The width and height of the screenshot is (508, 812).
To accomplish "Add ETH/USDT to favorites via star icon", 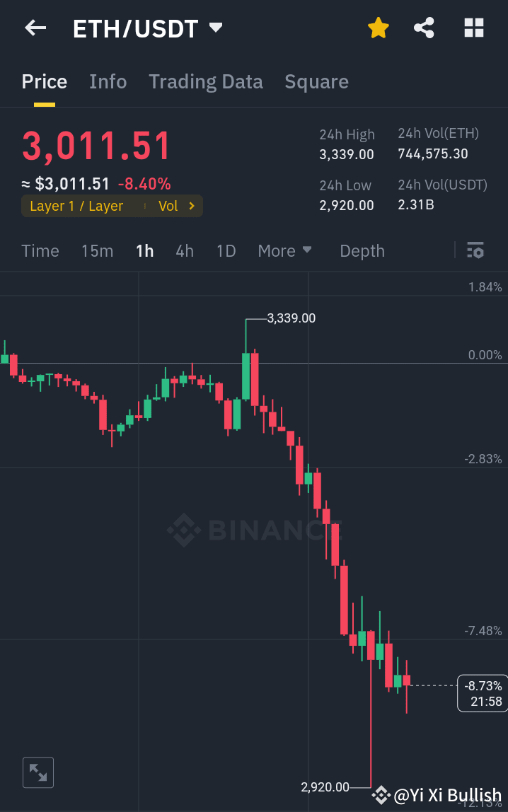I will 378,28.
